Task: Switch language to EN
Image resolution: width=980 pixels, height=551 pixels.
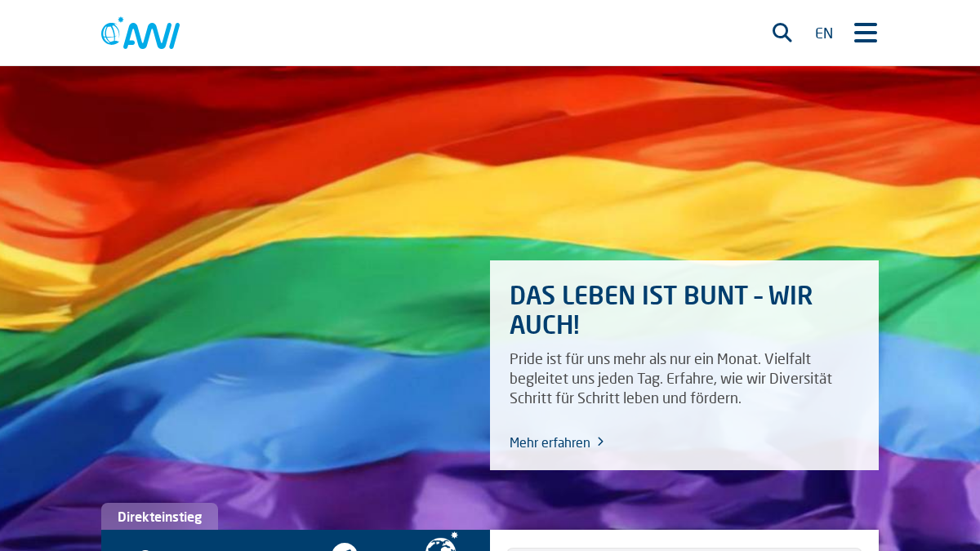Action: pyautogui.click(x=824, y=33)
